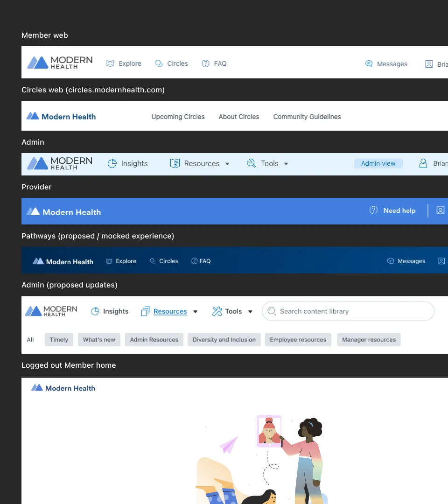
Task: Click Explore text in Pathways bar
Action: coord(126,261)
